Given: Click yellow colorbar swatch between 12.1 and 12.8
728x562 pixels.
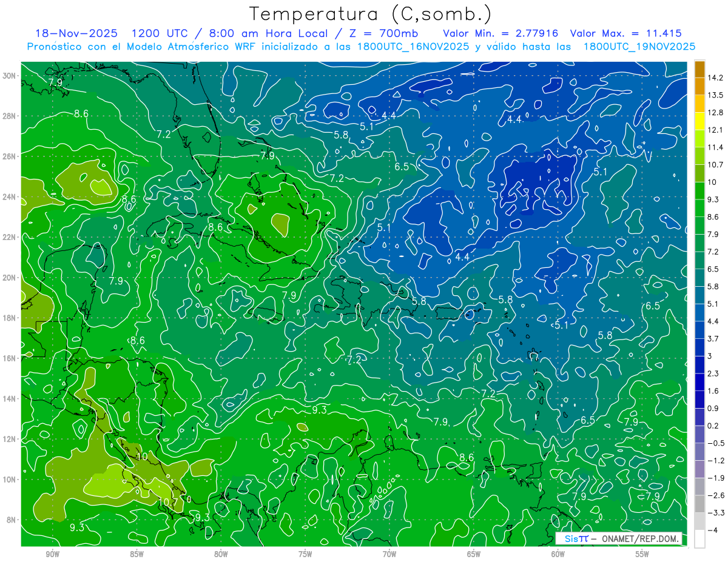Looking at the screenshot, I should [699, 122].
